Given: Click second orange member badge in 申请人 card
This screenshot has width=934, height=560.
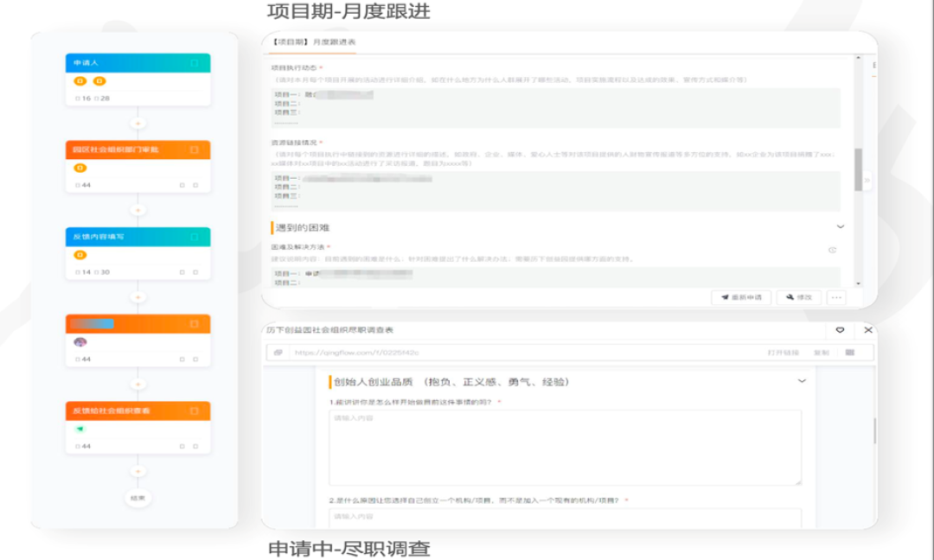Looking at the screenshot, I should tap(99, 81).
